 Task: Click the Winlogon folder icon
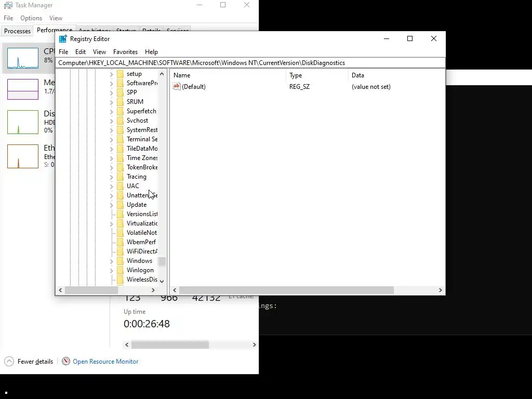(x=120, y=270)
